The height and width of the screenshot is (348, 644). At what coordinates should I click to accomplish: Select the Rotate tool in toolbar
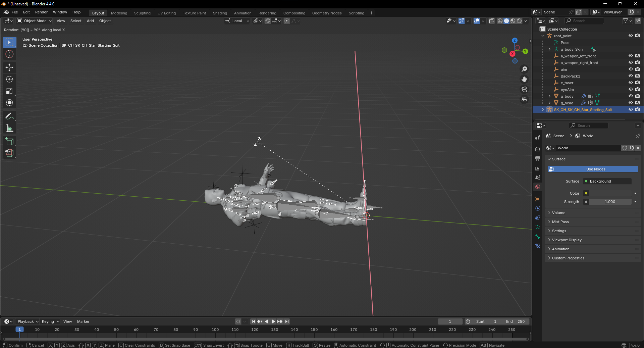(9, 79)
